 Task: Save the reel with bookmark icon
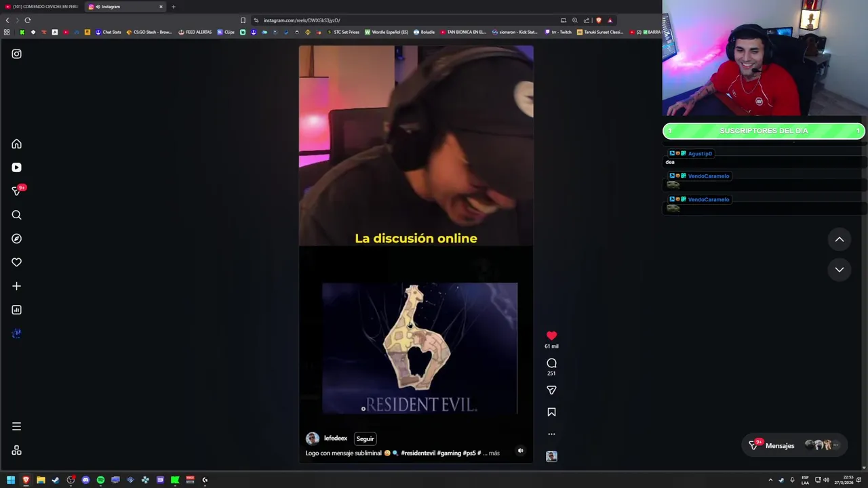(x=551, y=412)
